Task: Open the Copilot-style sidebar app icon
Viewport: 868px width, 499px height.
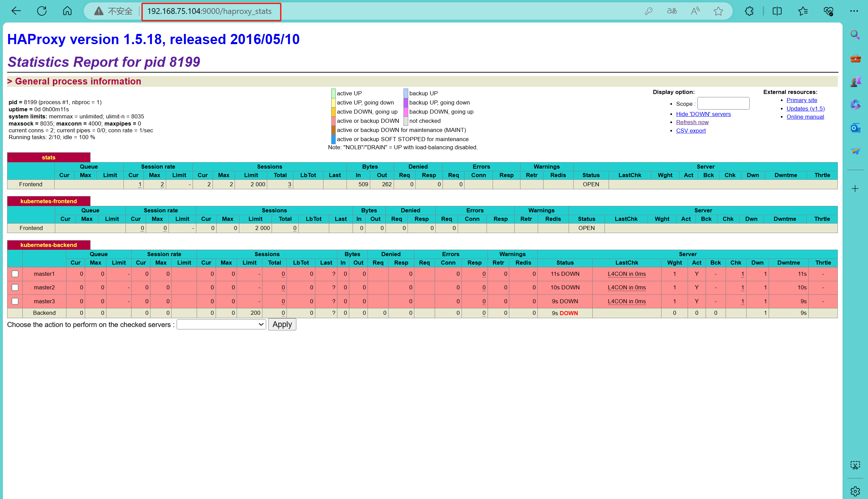Action: click(x=855, y=104)
